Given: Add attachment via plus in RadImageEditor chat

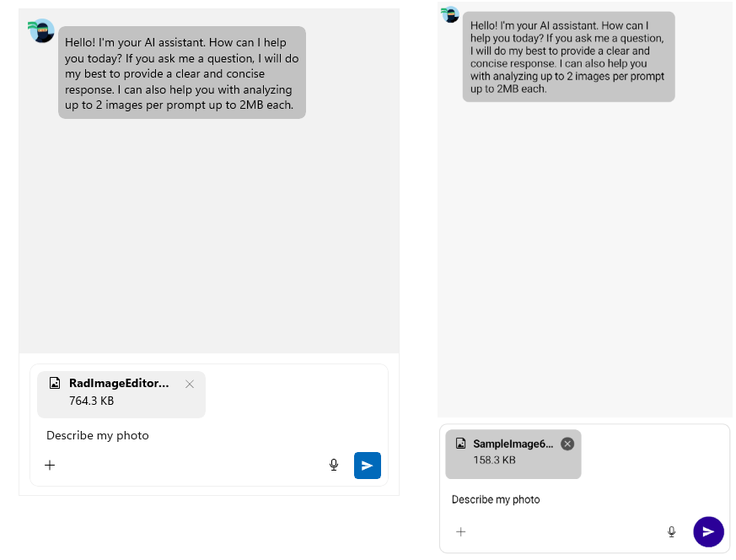Looking at the screenshot, I should pos(50,465).
